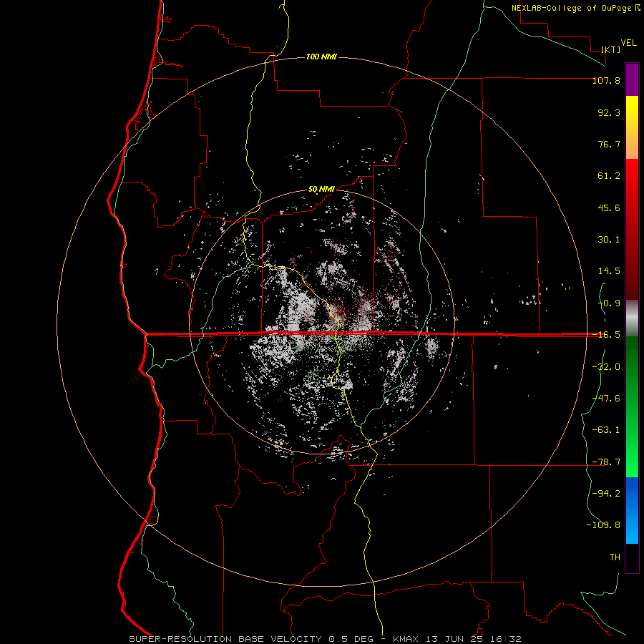Click the 100 NMI range ring label
The height and width of the screenshot is (644, 644).
coord(321,57)
